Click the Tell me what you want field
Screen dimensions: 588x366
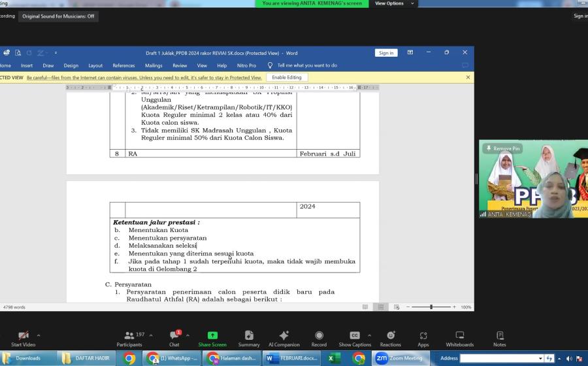click(x=307, y=65)
